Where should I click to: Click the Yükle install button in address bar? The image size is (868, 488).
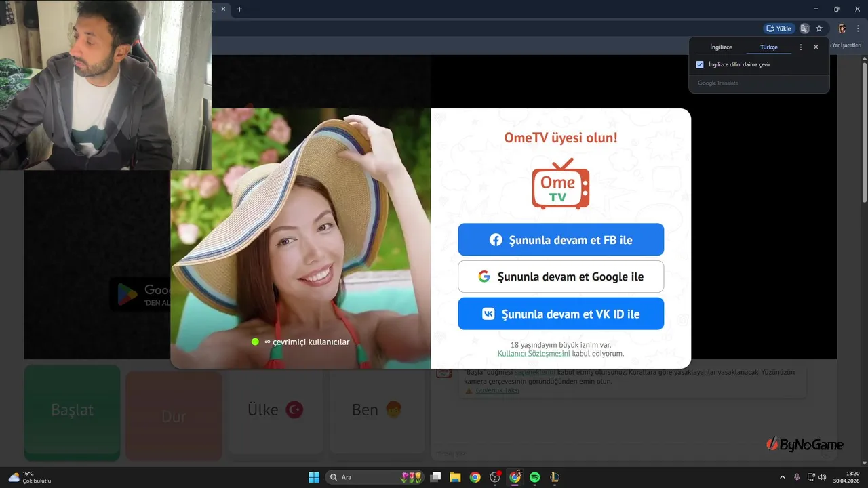click(x=779, y=28)
